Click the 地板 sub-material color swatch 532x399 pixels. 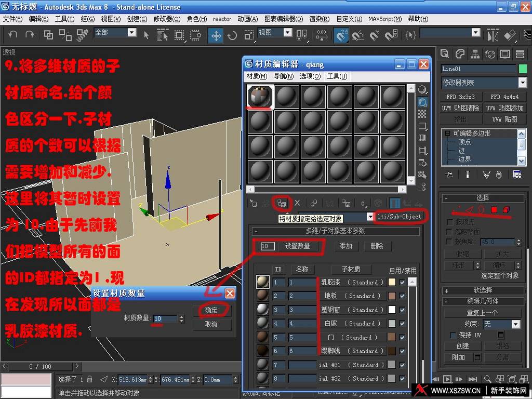click(x=392, y=296)
